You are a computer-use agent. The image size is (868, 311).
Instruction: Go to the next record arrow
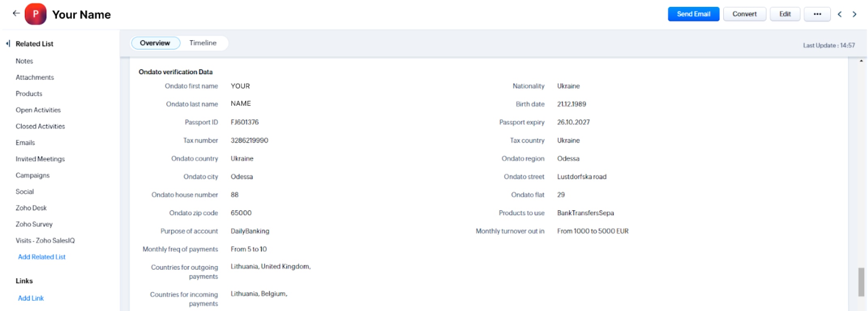[x=855, y=14]
